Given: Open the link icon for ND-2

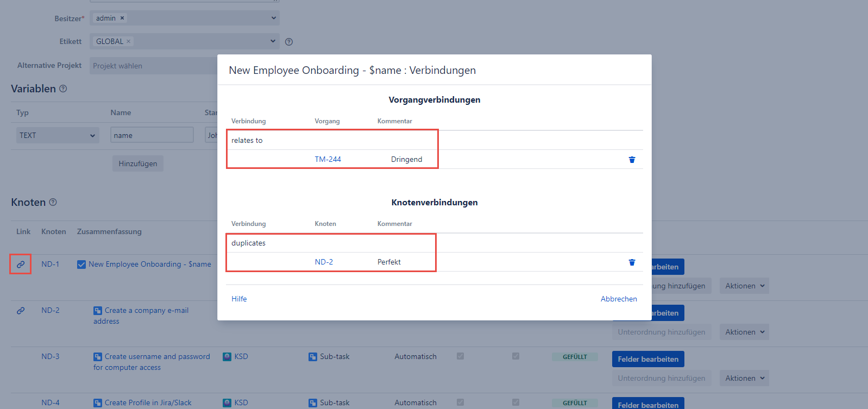Looking at the screenshot, I should [x=21, y=311].
